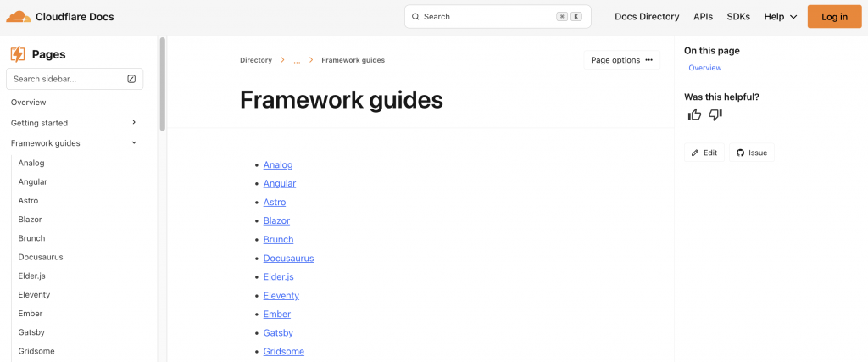Select Gridsome in the sidebar
The width and height of the screenshot is (868, 362).
click(x=36, y=351)
